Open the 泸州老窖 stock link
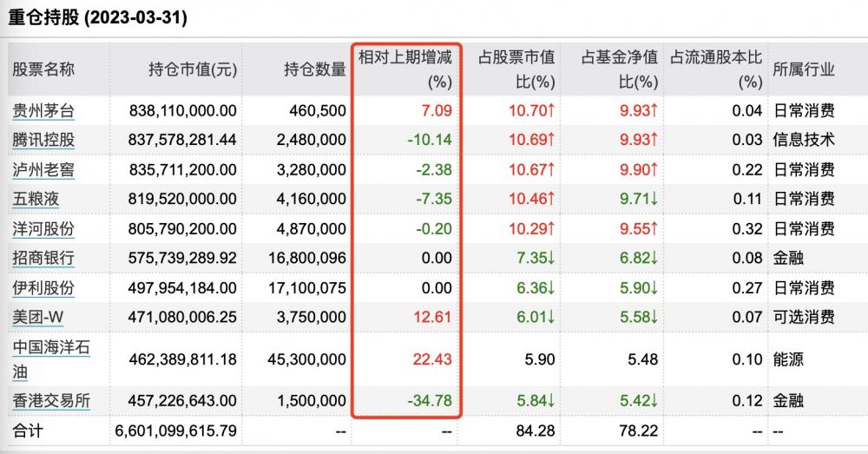Screen dimensions: 868x454 (x=43, y=169)
